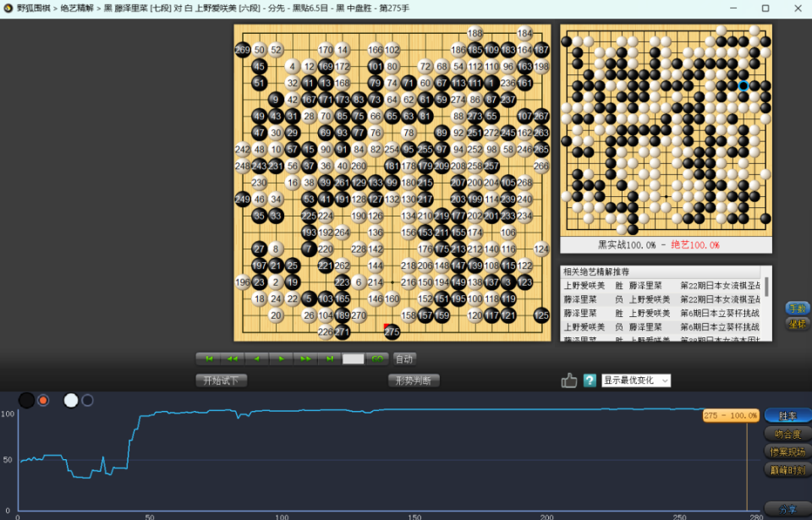Image resolution: width=812 pixels, height=520 pixels.
Task: Open the 显示最优变化 dropdown
Action: click(636, 380)
